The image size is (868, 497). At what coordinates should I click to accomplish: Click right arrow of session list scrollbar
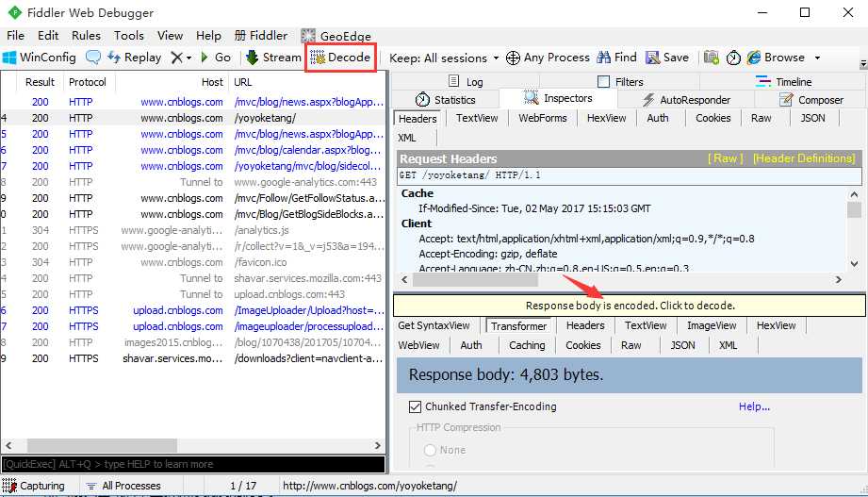pyautogui.click(x=378, y=445)
